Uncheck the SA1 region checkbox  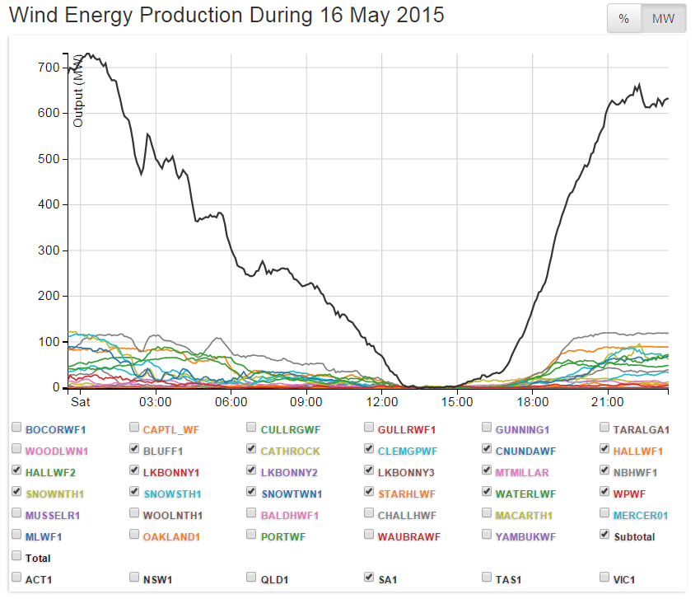371,578
